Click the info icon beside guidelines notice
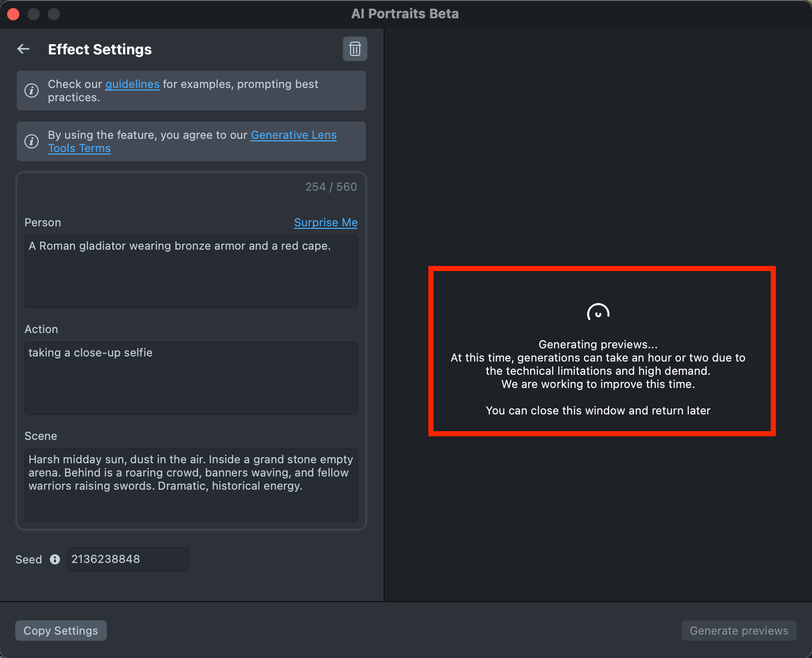The width and height of the screenshot is (812, 658). (x=32, y=91)
